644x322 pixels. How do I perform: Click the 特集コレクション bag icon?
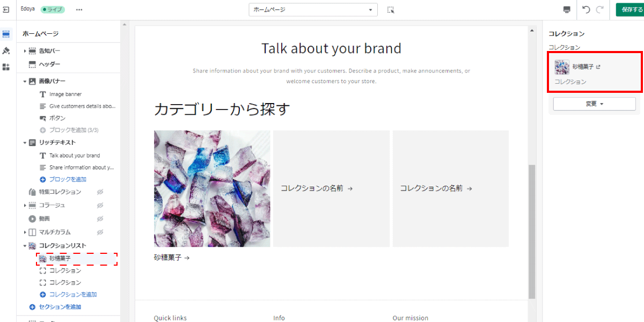pos(32,192)
